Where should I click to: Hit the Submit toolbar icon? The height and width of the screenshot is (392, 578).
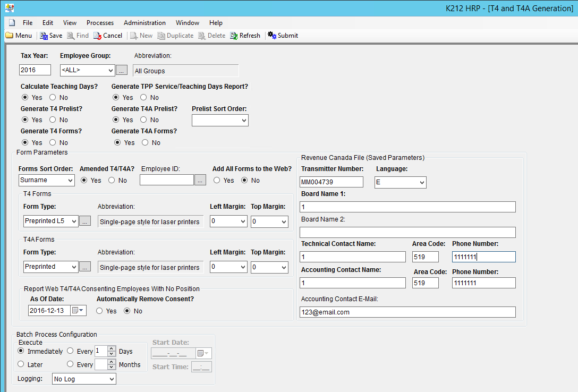point(272,36)
